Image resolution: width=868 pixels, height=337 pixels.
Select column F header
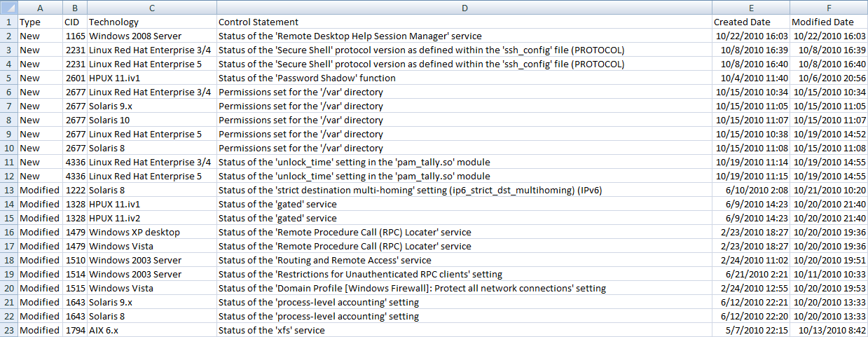point(829,8)
